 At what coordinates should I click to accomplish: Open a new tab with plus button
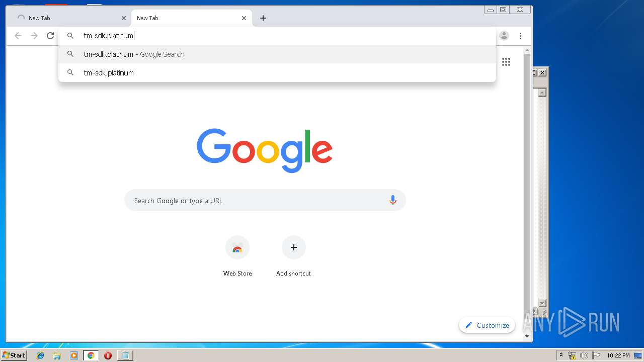tap(263, 18)
